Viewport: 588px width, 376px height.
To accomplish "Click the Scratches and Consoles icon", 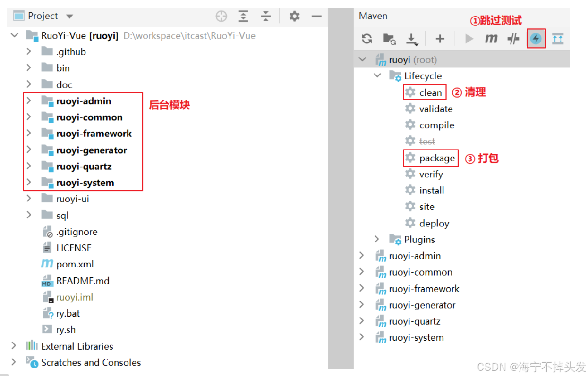I will point(32,362).
